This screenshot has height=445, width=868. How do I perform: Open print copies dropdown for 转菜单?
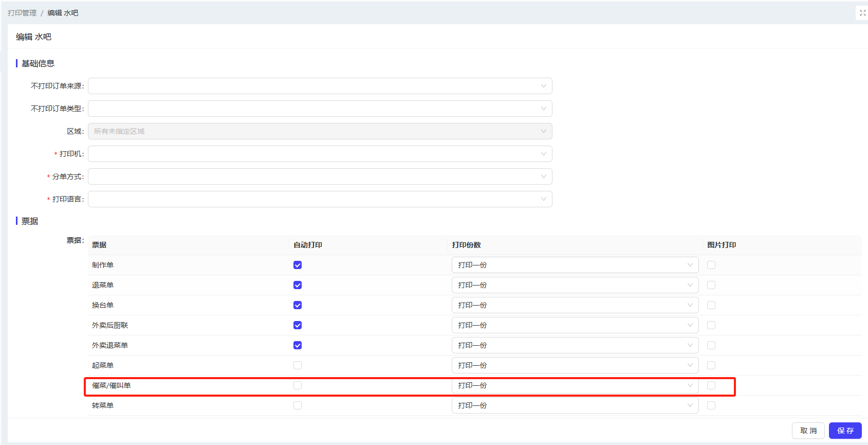tap(575, 405)
